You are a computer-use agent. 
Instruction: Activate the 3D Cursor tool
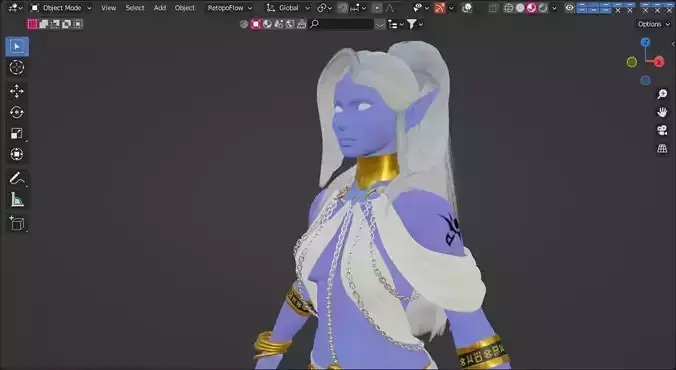pyautogui.click(x=17, y=68)
